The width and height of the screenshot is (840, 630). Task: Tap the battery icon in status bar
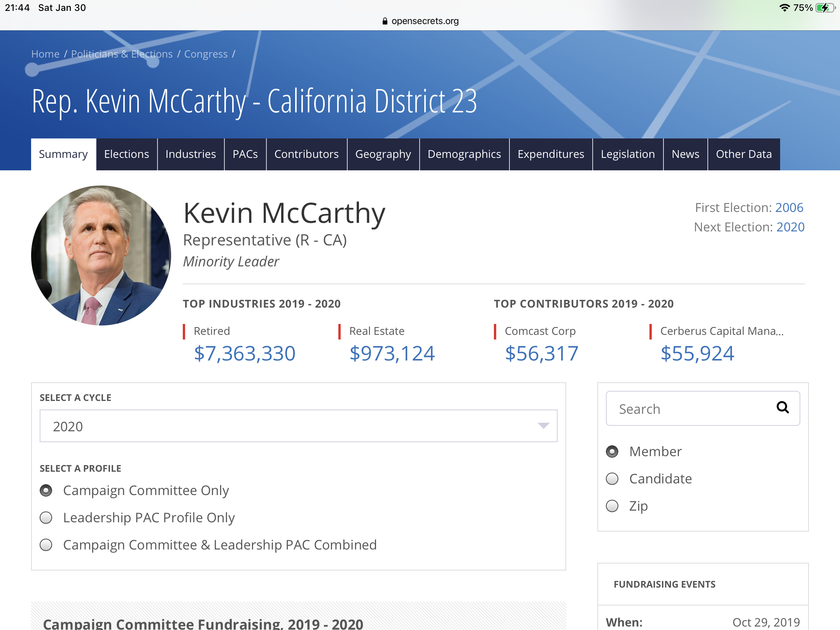pos(825,8)
